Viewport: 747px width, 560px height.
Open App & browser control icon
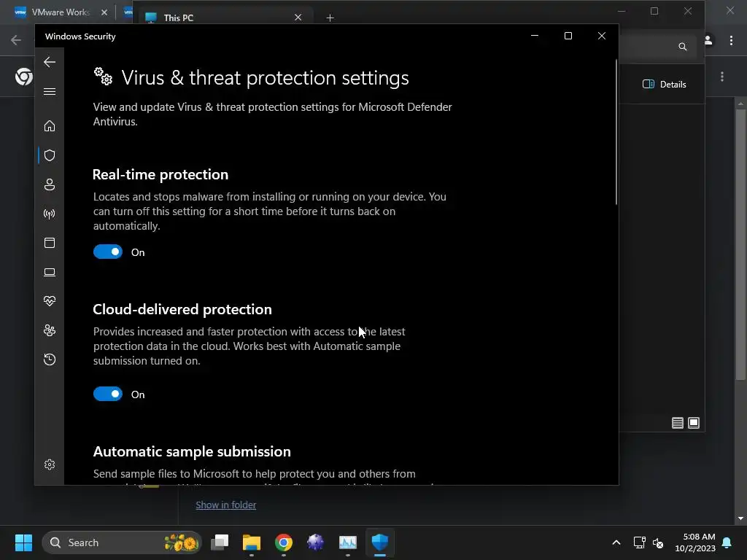click(50, 243)
